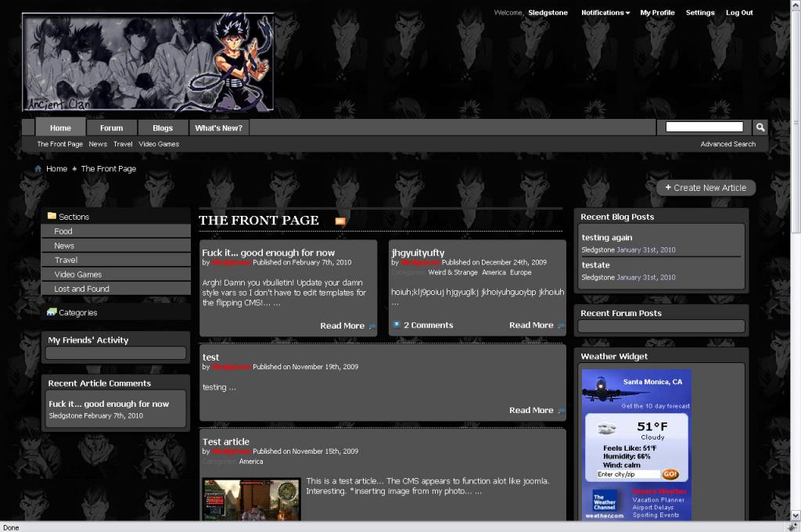Click the Create New Article button
Screen dimensions: 801x532
pyautogui.click(x=706, y=188)
